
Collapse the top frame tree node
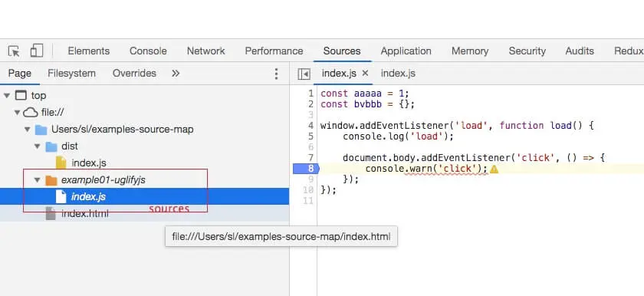[7, 96]
